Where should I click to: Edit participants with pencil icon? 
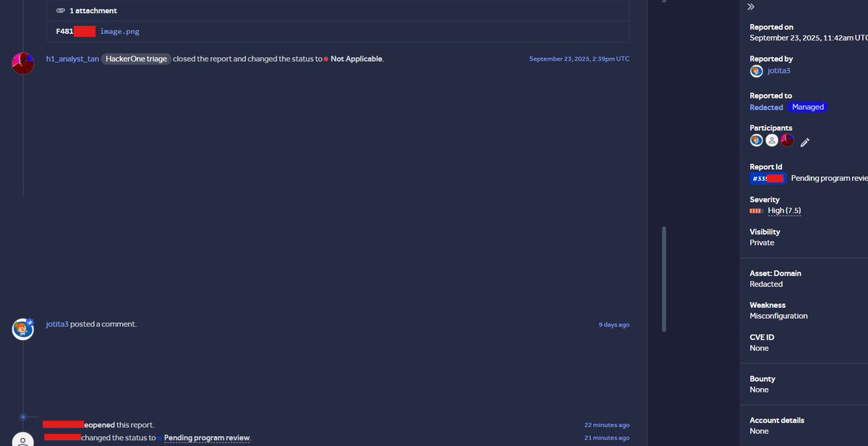(x=805, y=143)
